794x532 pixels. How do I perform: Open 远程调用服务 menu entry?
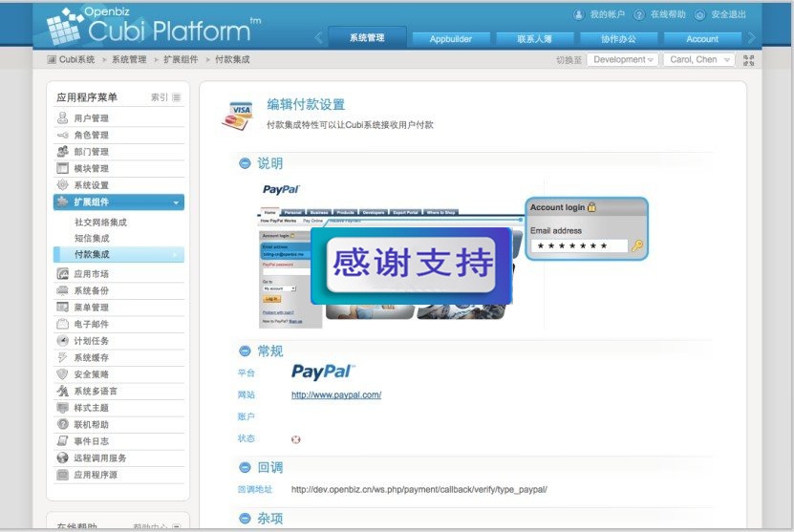[118, 458]
